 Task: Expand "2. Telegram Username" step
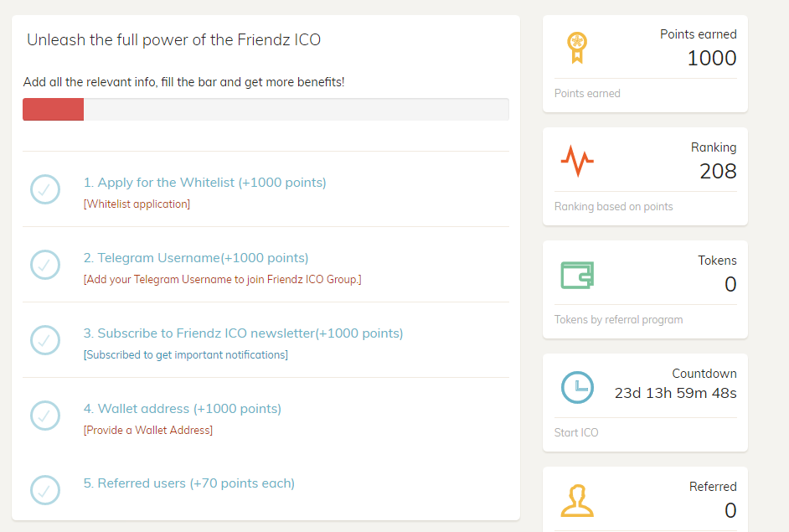pyautogui.click(x=196, y=258)
